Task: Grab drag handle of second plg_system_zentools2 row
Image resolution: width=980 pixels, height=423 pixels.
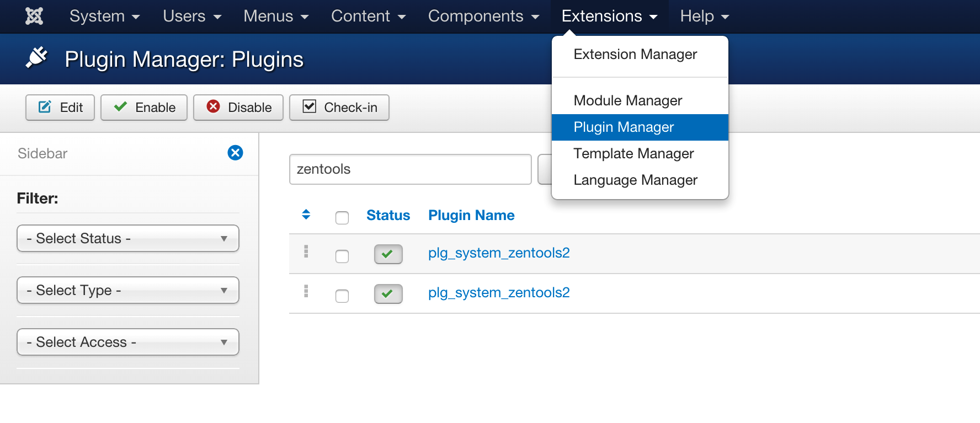Action: click(x=306, y=291)
